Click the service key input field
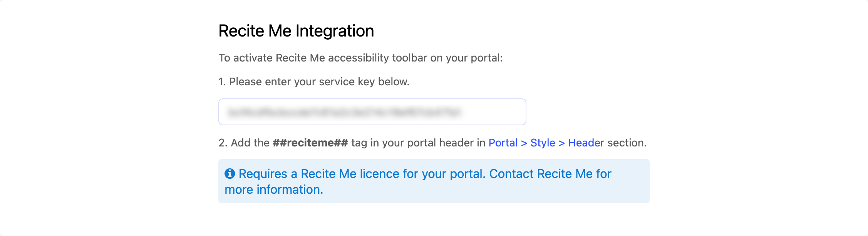 click(372, 112)
